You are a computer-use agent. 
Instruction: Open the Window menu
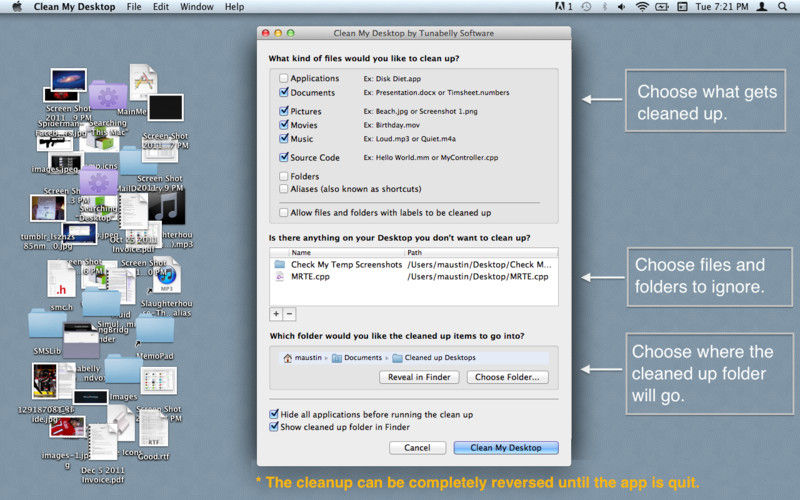[x=196, y=7]
